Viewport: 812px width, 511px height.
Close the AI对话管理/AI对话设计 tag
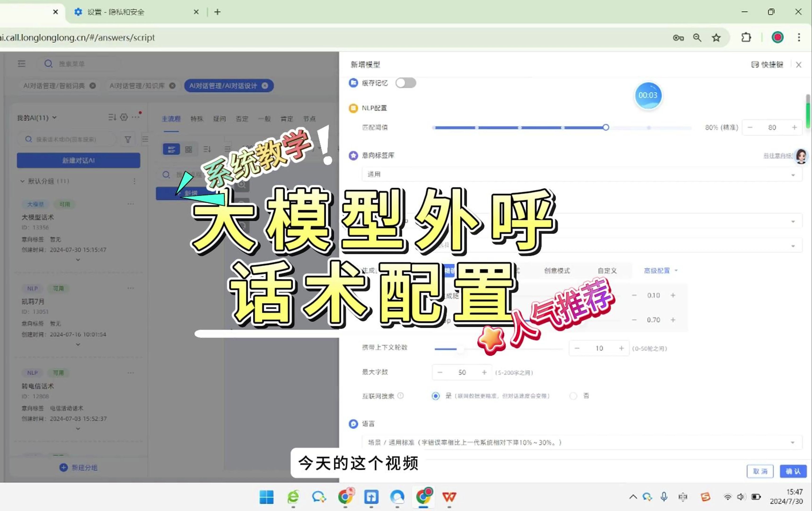point(265,86)
